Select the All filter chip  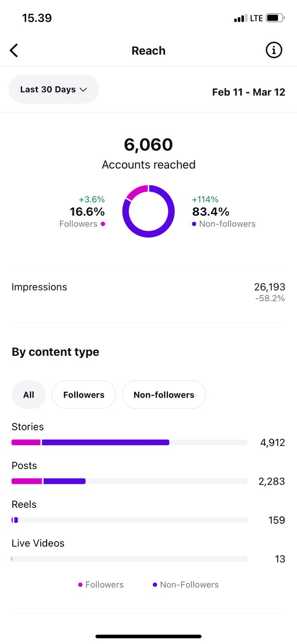[29, 395]
